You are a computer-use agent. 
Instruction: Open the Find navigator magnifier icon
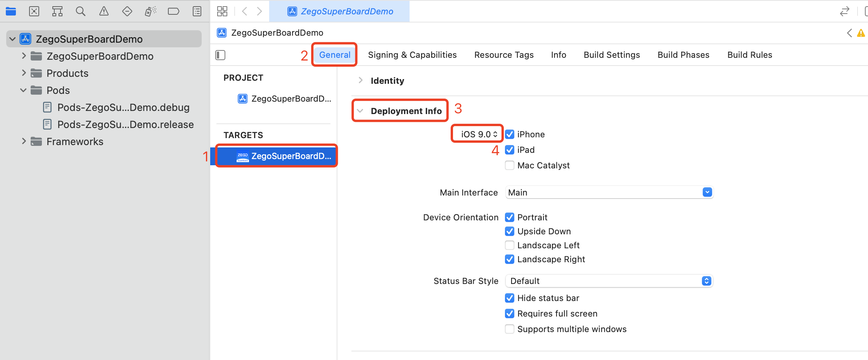pyautogui.click(x=81, y=11)
